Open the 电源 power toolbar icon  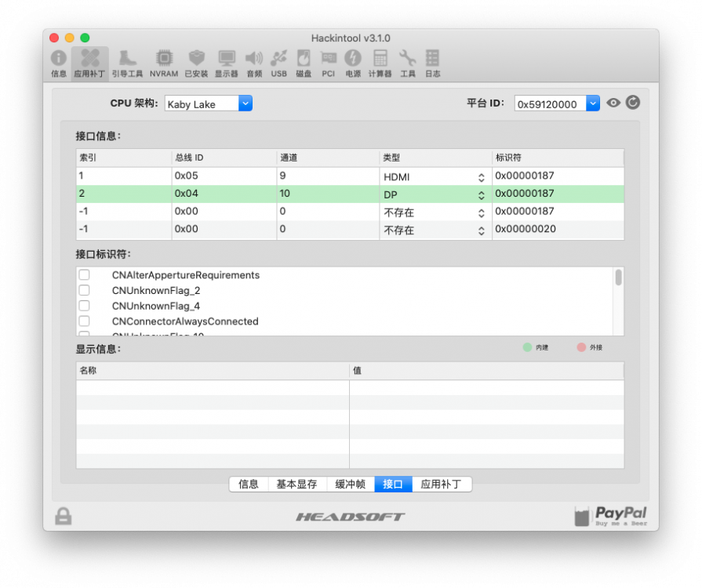click(353, 64)
